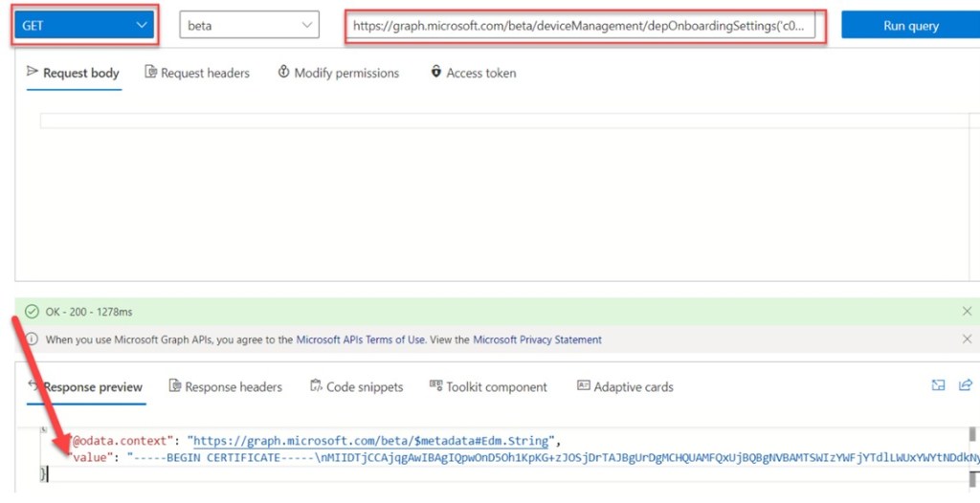Click the Graph request URL field

(584, 26)
